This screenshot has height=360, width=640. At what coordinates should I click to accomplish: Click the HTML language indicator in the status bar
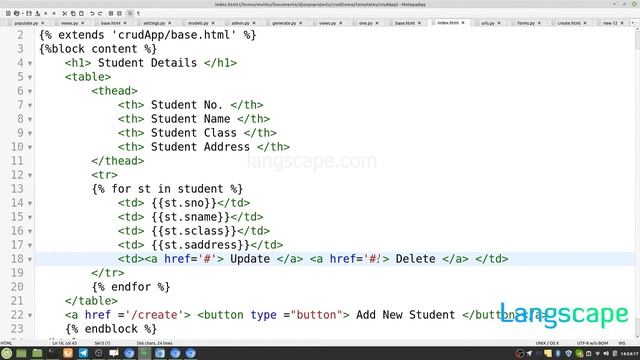click(x=6, y=343)
